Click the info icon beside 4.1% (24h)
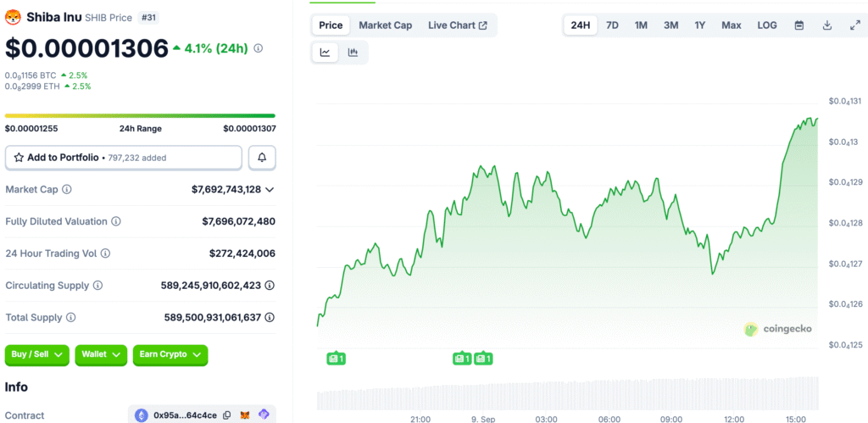Image resolution: width=868 pixels, height=423 pixels. (x=258, y=48)
